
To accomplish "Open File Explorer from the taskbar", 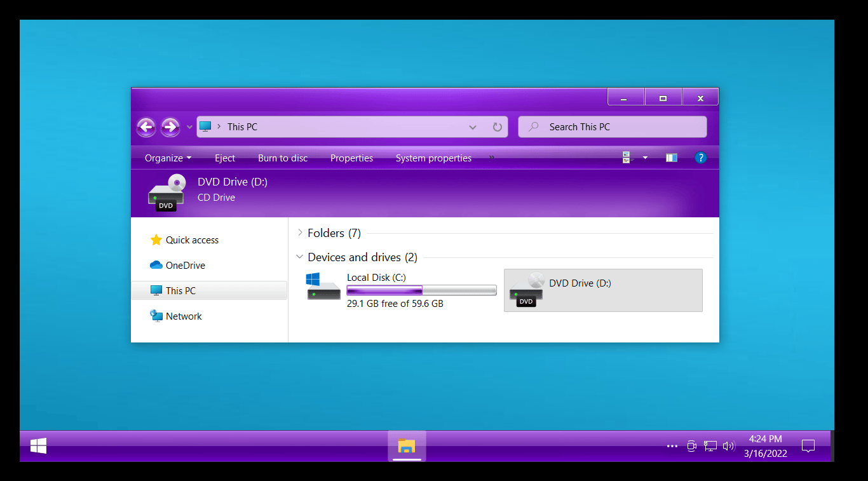I will [407, 446].
